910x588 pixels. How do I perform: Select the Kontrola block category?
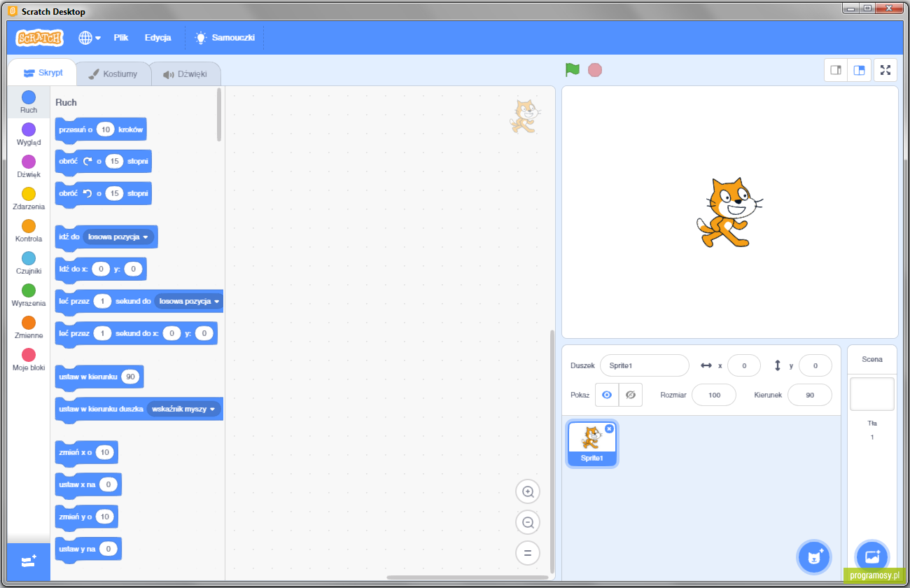pyautogui.click(x=29, y=231)
